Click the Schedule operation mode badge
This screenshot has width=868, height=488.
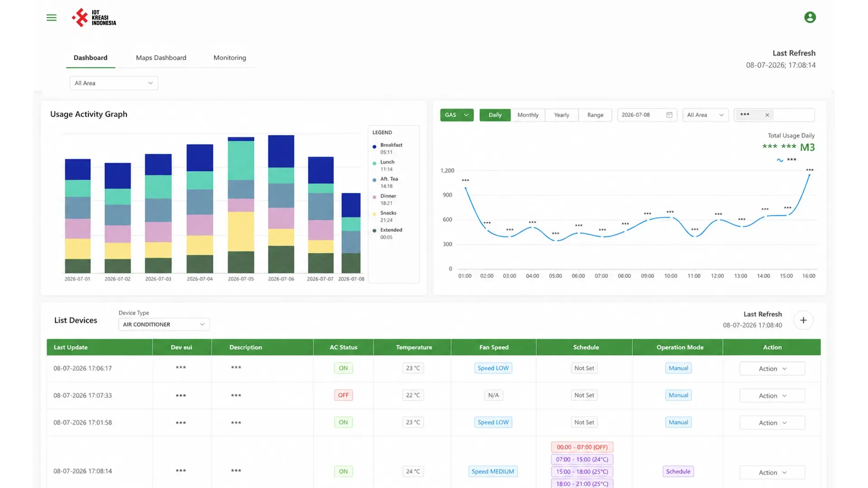coord(678,471)
